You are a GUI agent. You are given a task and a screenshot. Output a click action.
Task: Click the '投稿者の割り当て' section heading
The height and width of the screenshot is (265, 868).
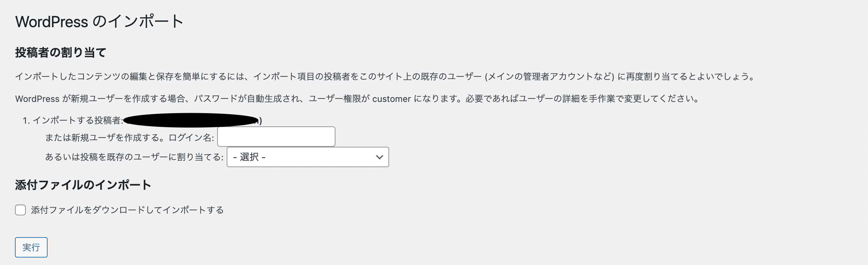pos(61,53)
